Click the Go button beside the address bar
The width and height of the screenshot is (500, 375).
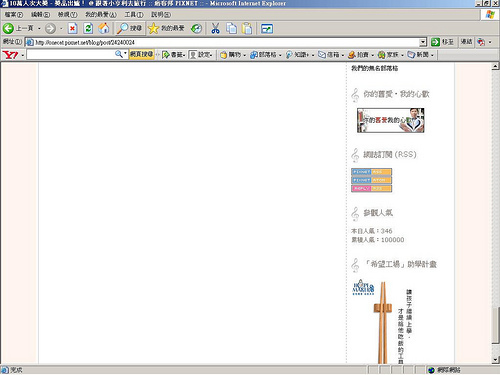point(442,42)
